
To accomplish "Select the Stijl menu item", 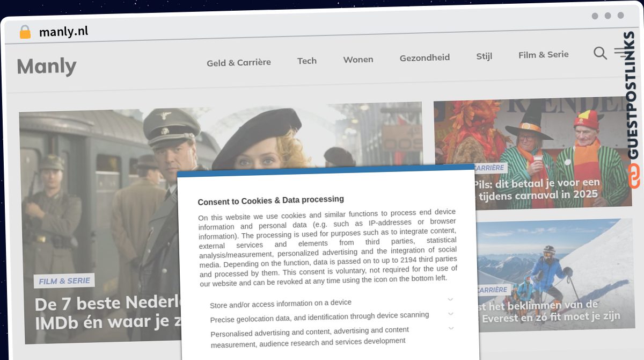I will pos(484,56).
